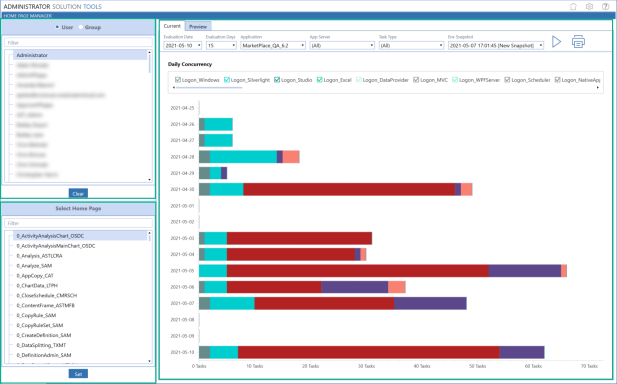The image size is (617, 384).
Task: Select Administrator in user list
Action: [80, 55]
